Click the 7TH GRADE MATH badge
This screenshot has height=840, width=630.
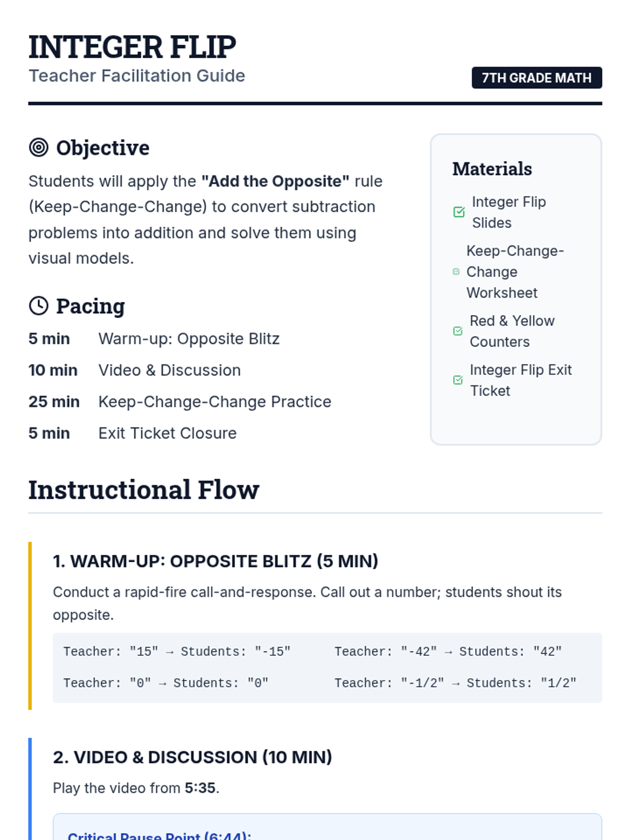point(537,78)
